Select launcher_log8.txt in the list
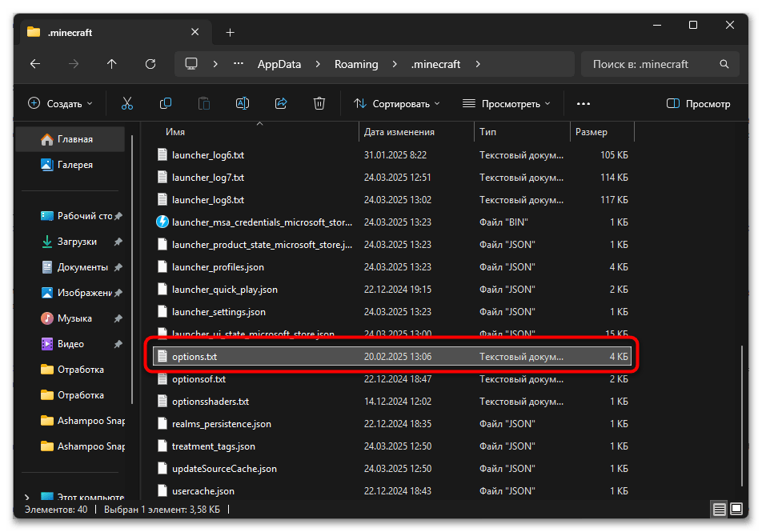 [392, 200]
